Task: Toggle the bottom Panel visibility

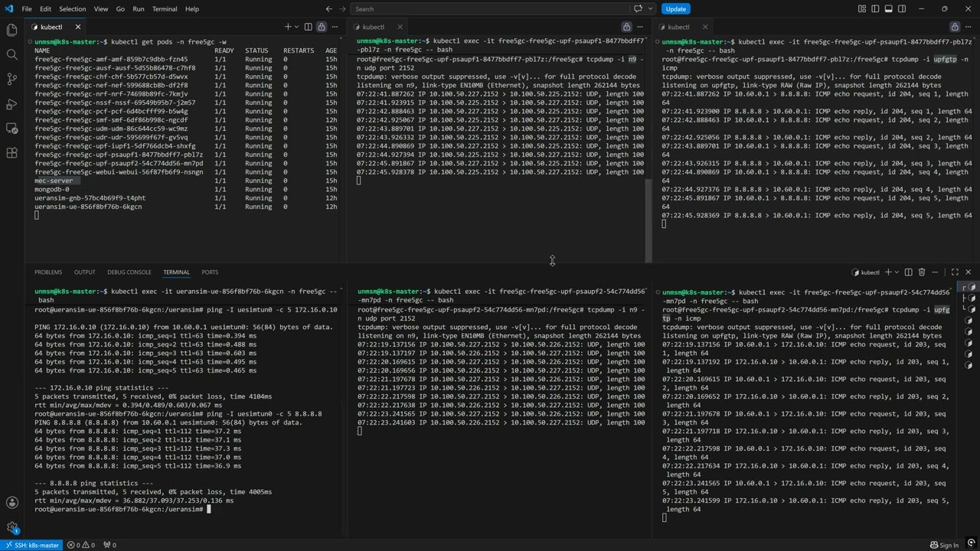Action: click(x=890, y=9)
